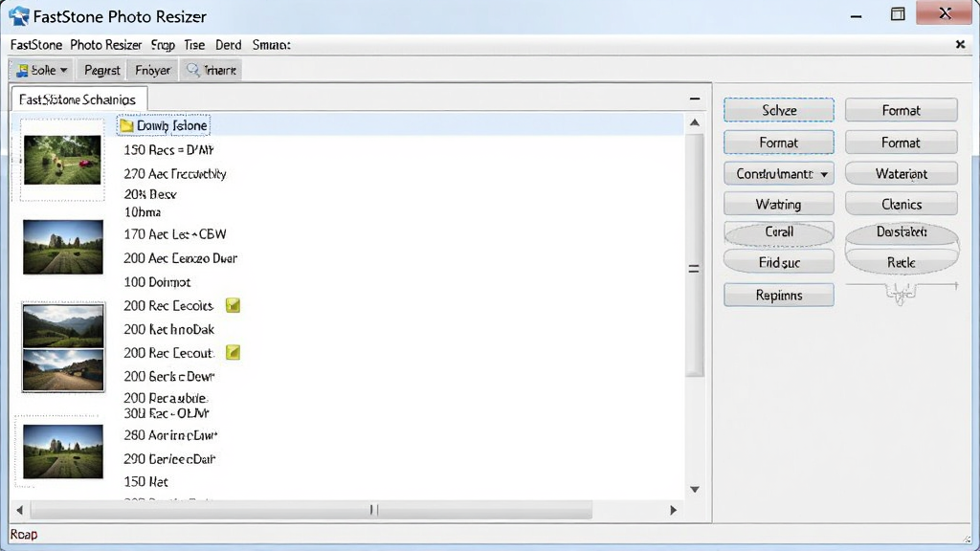Collapse the panel using the minus icon
This screenshot has height=551, width=980.
point(695,99)
